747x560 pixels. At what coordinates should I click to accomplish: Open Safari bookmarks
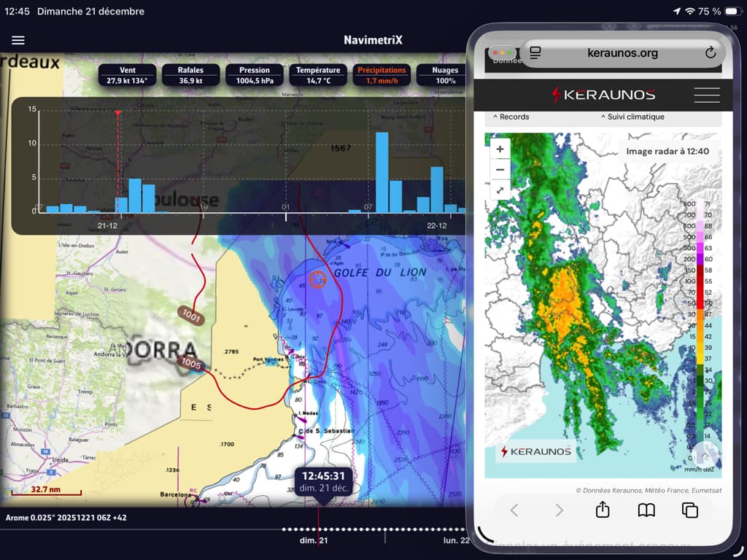pyautogui.click(x=646, y=510)
